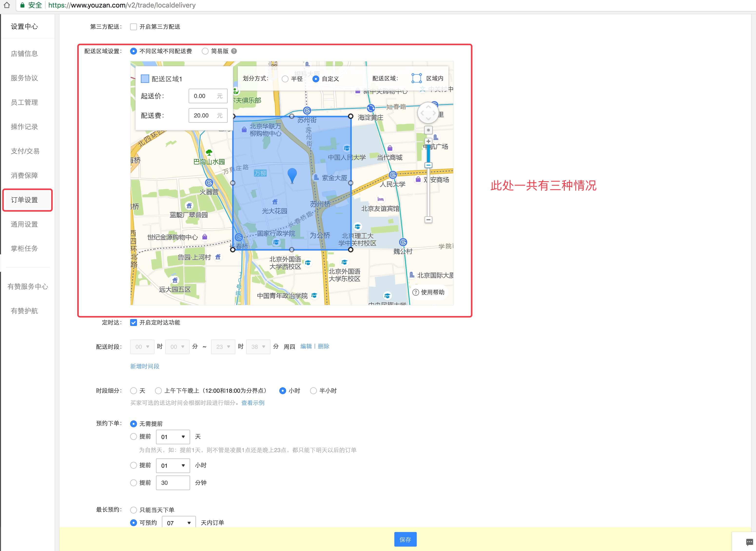Select 小时 time segmentation radio
This screenshot has width=756, height=551.
(282, 390)
